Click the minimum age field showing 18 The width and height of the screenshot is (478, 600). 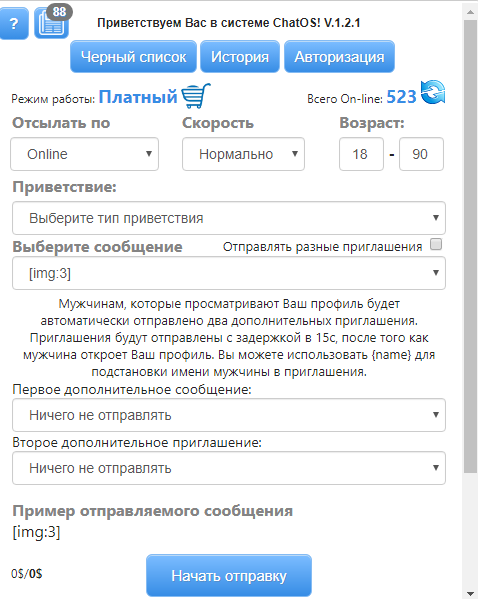click(361, 154)
